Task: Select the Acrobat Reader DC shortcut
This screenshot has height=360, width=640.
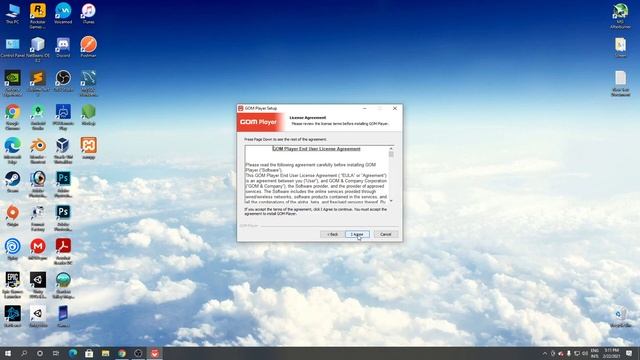Action: tap(63, 252)
